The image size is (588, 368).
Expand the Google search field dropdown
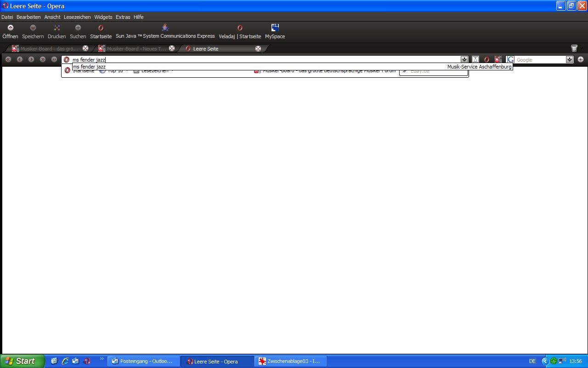[x=570, y=60]
